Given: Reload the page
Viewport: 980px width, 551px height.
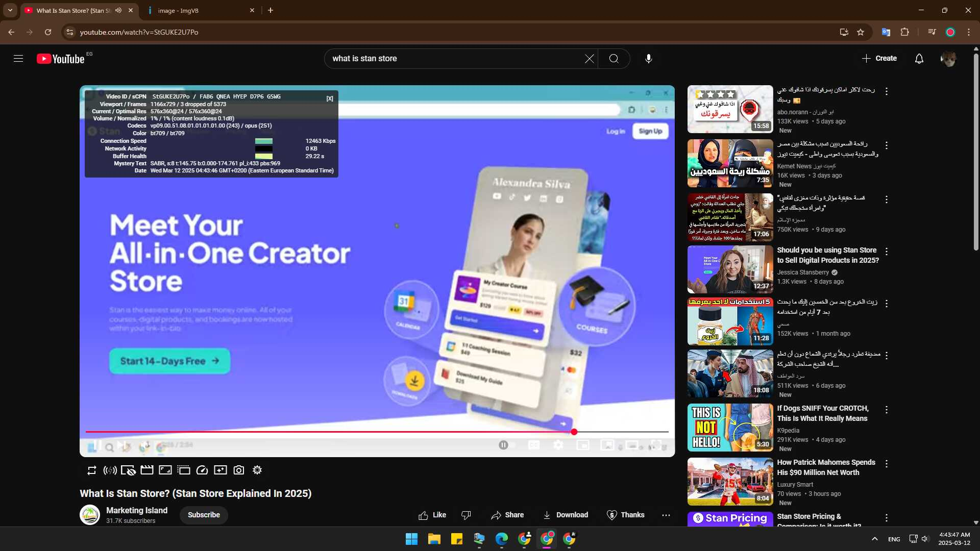Looking at the screenshot, I should (x=48, y=32).
